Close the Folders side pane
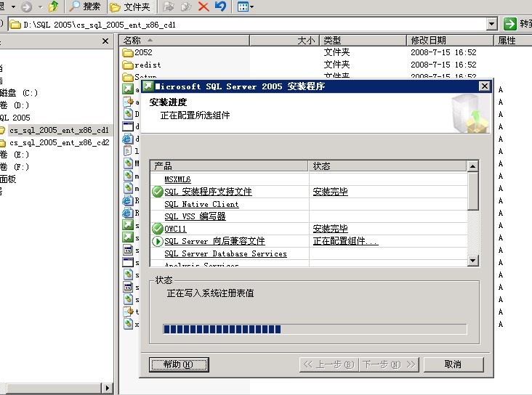The image size is (532, 395). click(105, 41)
